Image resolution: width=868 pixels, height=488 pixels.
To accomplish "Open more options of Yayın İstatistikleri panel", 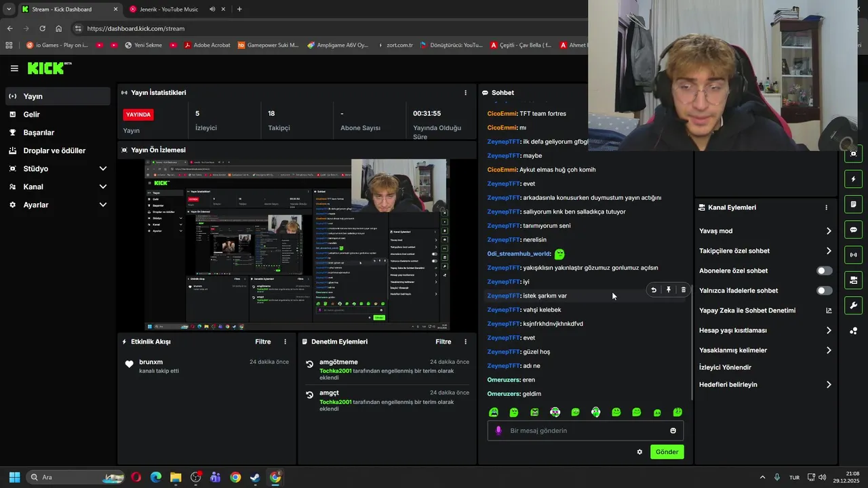I will click(x=465, y=93).
